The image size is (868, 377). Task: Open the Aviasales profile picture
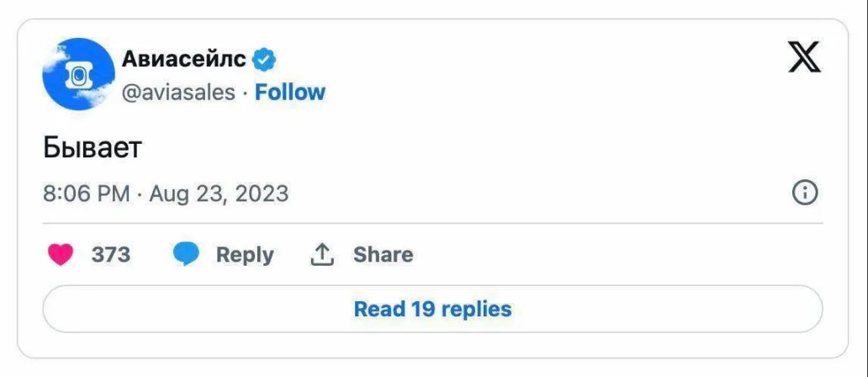(x=78, y=74)
